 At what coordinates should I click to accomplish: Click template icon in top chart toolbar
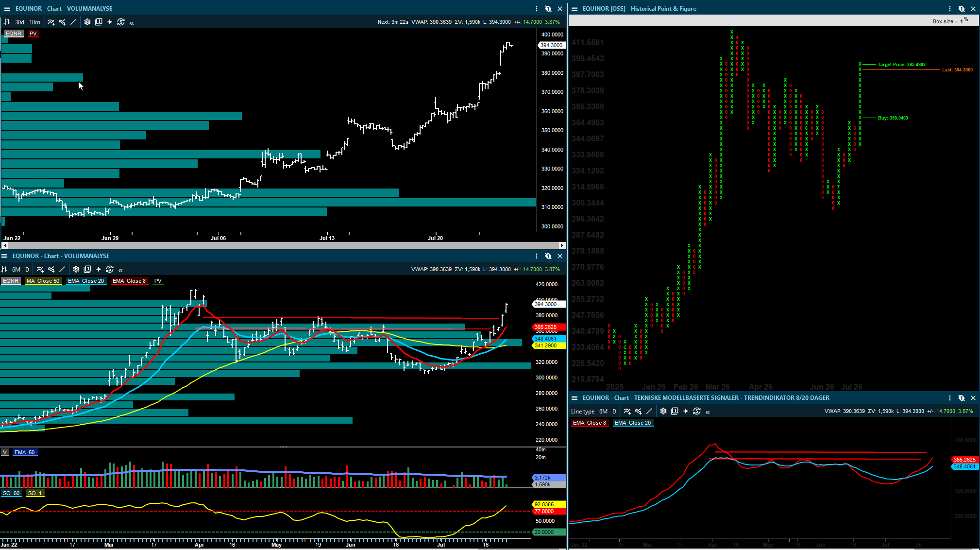pos(99,22)
